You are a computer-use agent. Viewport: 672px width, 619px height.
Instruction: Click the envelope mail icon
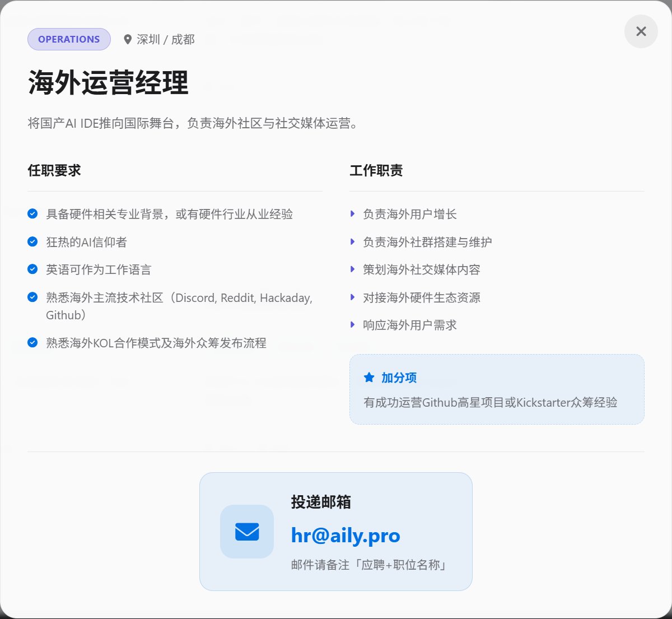[x=247, y=532]
